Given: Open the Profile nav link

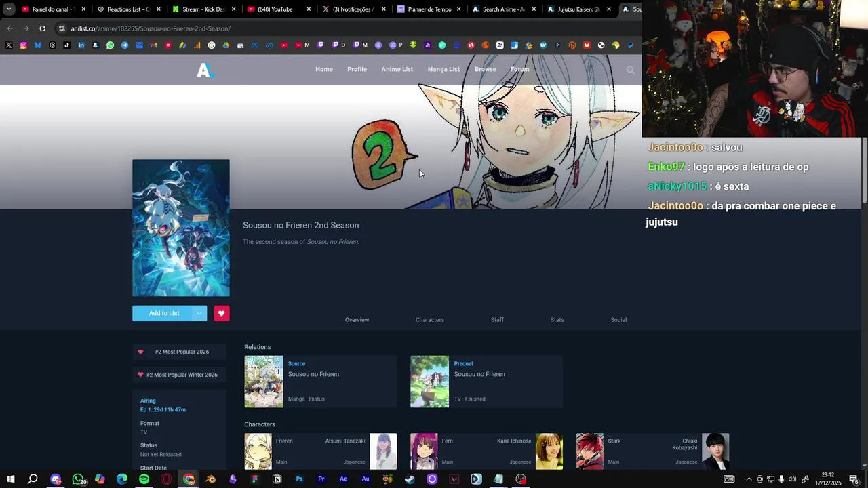Looking at the screenshot, I should point(357,69).
